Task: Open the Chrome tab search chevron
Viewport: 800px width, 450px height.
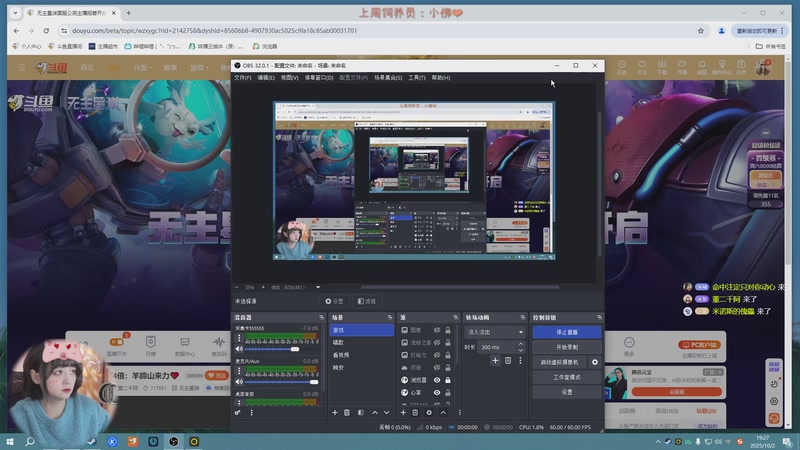Action: (x=15, y=13)
